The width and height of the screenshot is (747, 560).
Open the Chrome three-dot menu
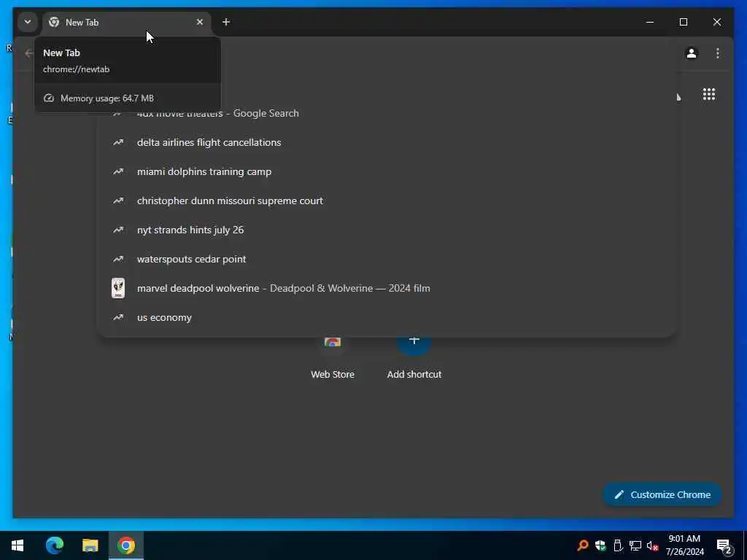(718, 53)
